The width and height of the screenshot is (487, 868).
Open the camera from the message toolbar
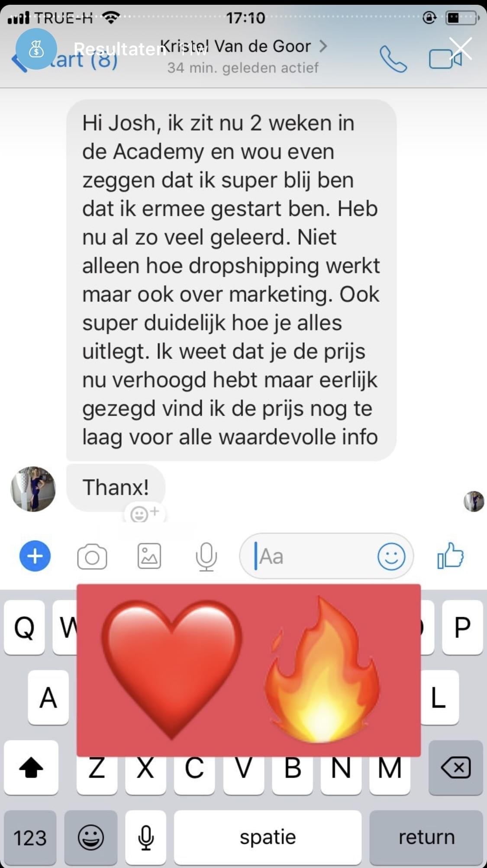click(x=92, y=556)
